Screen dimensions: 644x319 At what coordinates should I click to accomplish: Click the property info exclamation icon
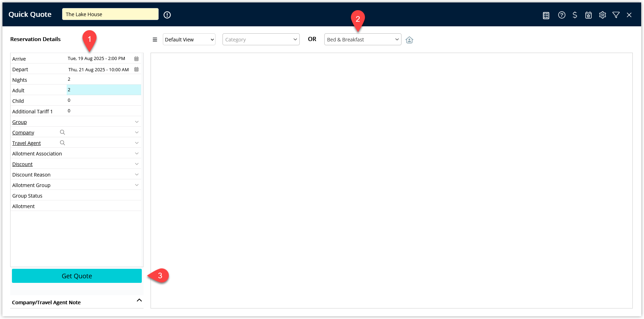pyautogui.click(x=167, y=15)
